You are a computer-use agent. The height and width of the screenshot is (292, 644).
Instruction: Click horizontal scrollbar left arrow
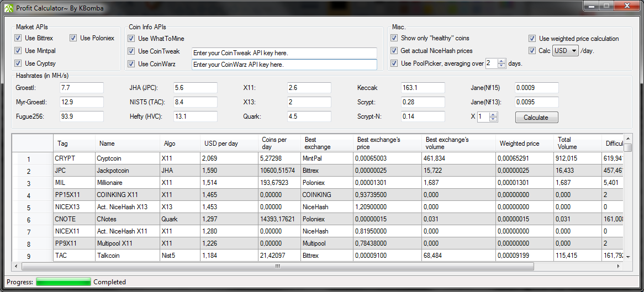17,267
